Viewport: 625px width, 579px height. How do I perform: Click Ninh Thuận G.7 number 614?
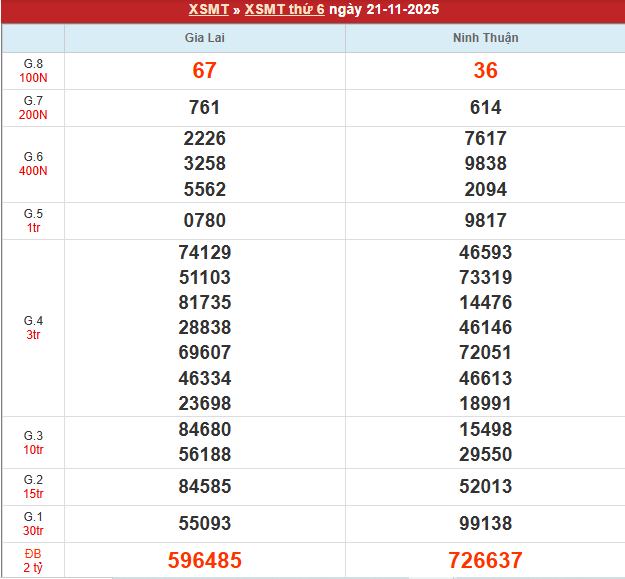pos(485,108)
